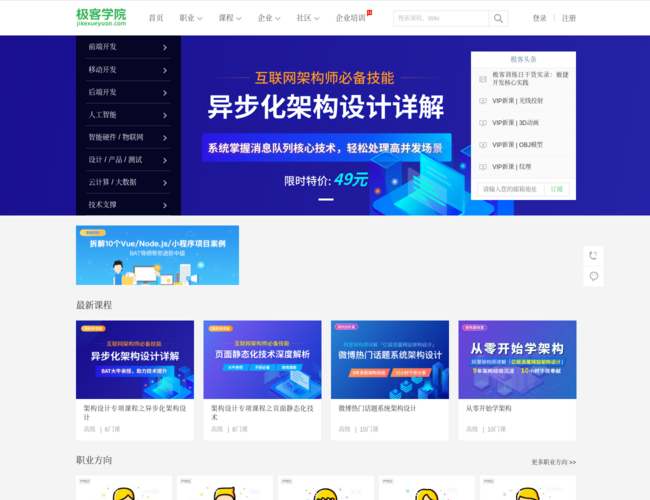Click the red badge on 企业培训

tap(369, 12)
